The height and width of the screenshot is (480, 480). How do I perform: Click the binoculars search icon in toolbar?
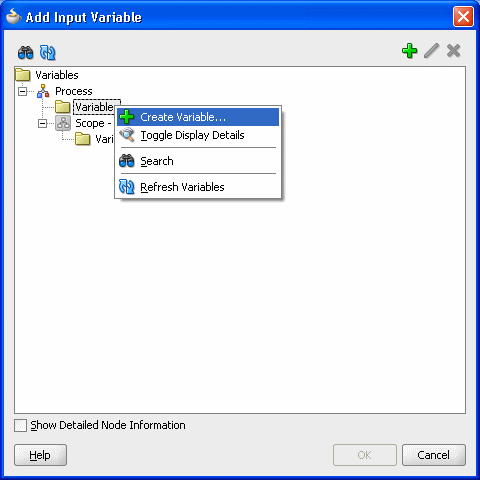(x=26, y=52)
